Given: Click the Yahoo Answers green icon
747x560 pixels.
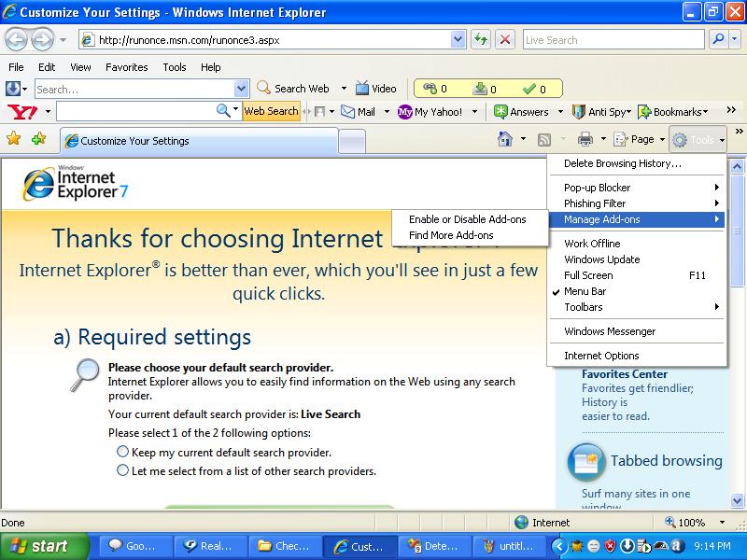Looking at the screenshot, I should click(500, 112).
